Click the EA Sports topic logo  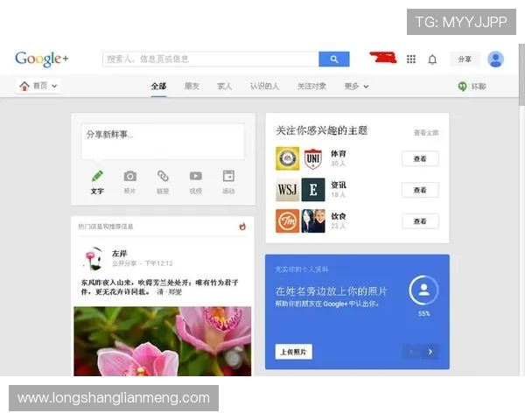click(x=287, y=158)
